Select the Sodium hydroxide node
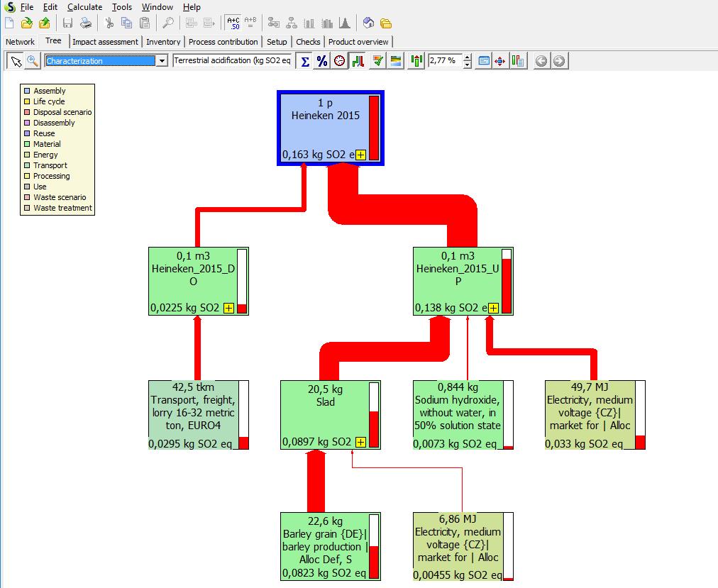 click(463, 415)
